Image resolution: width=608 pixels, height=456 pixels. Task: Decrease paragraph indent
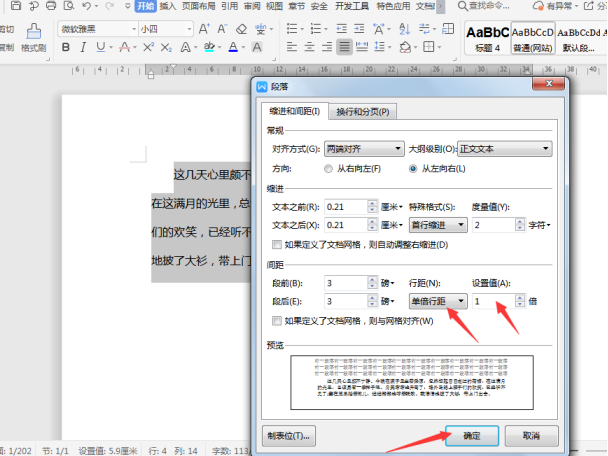pos(342,29)
